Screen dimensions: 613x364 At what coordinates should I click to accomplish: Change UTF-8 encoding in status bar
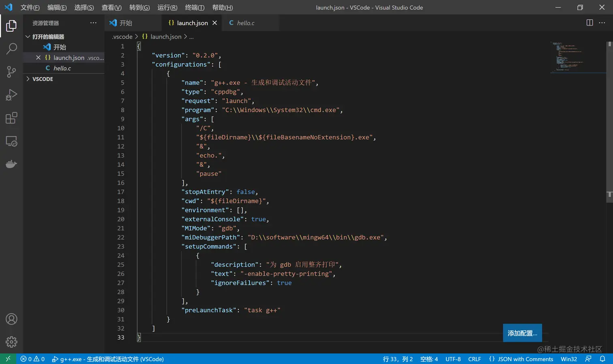[453, 359]
